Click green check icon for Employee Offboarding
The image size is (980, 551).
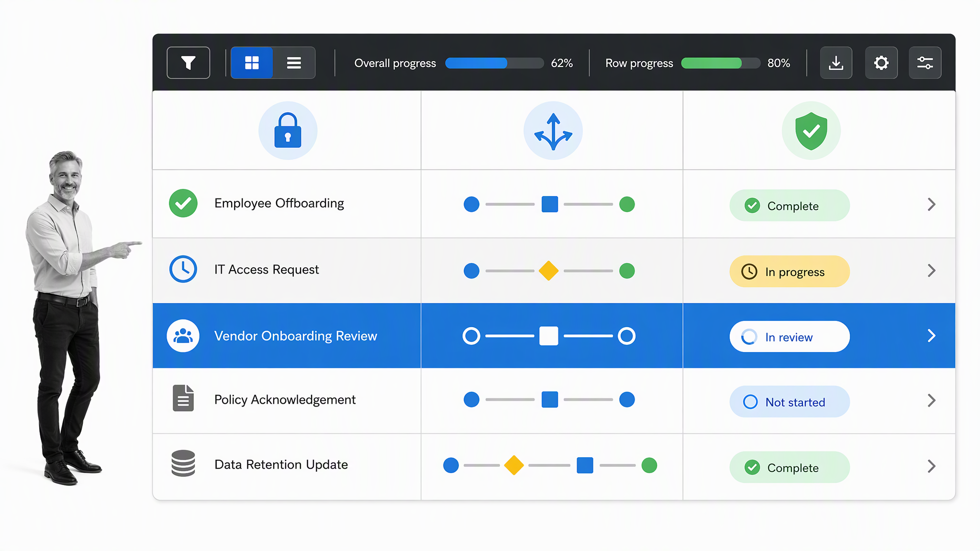(x=183, y=203)
